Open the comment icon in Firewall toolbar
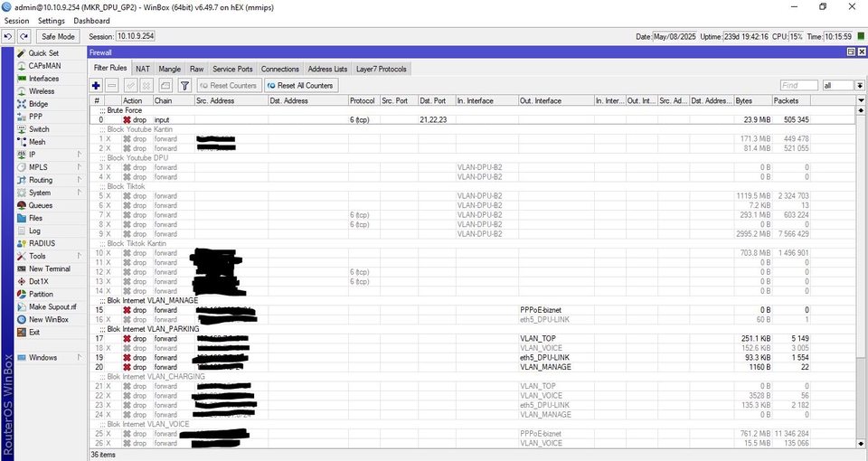The height and width of the screenshot is (461, 868). pyautogui.click(x=165, y=85)
